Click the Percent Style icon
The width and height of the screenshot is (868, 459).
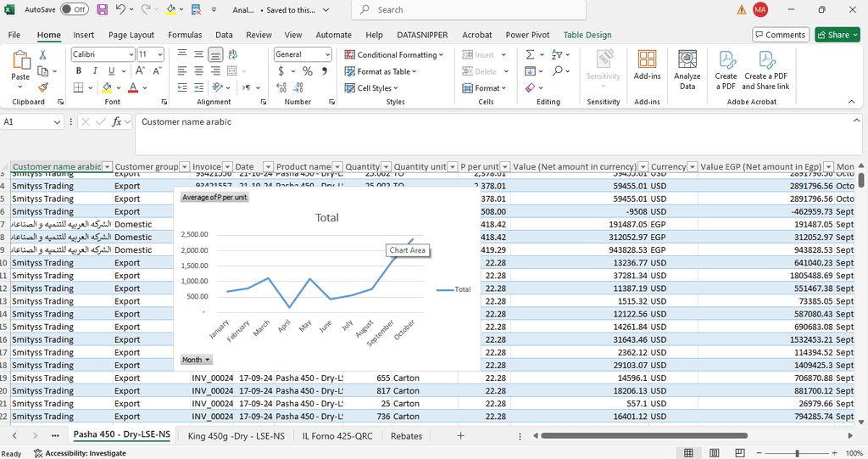pyautogui.click(x=308, y=71)
